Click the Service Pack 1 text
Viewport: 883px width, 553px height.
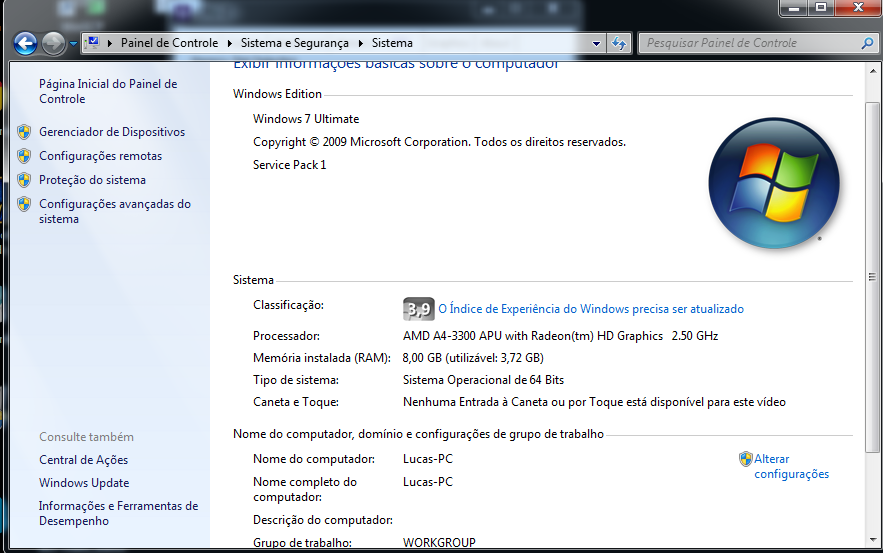(x=289, y=165)
